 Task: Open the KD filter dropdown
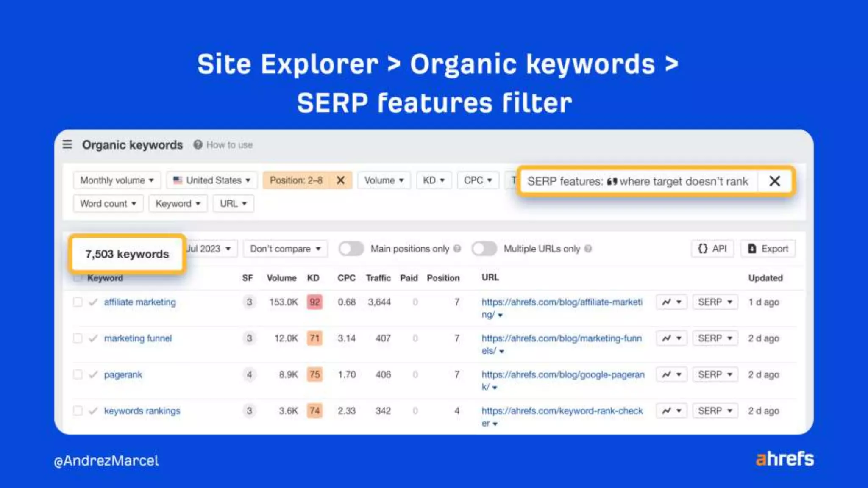coord(434,180)
